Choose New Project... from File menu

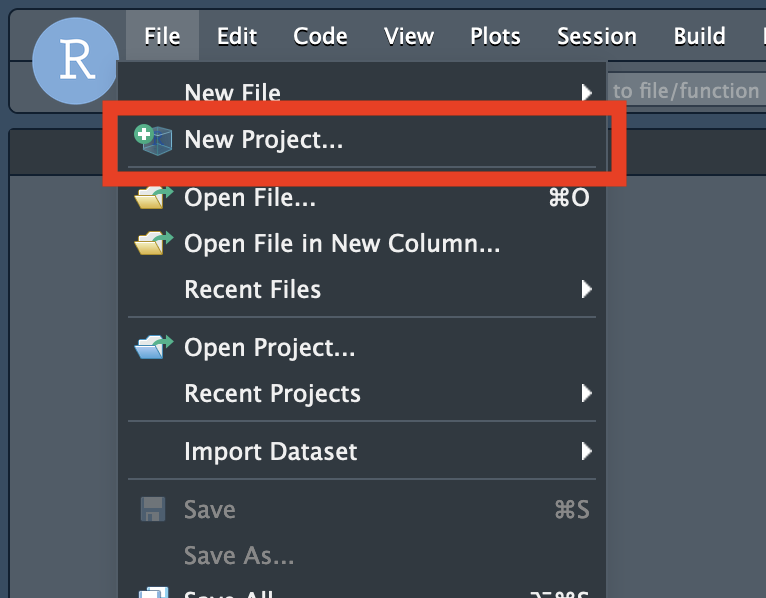click(264, 140)
